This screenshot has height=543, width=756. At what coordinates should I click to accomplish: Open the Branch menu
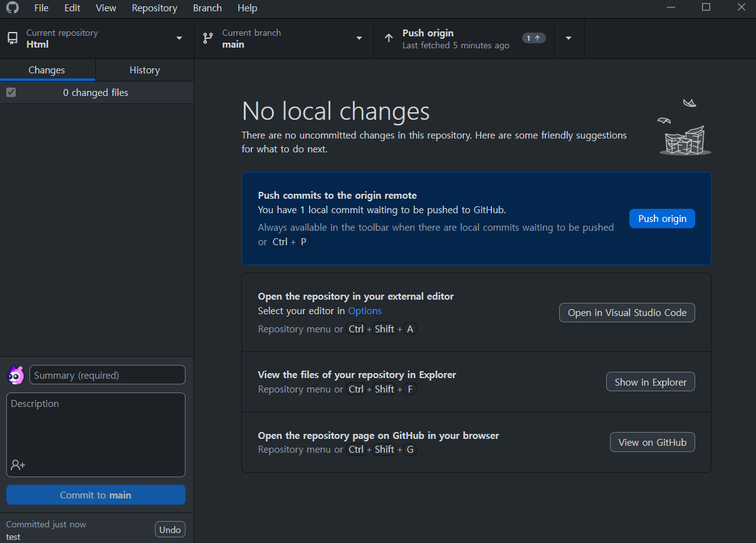pos(207,8)
